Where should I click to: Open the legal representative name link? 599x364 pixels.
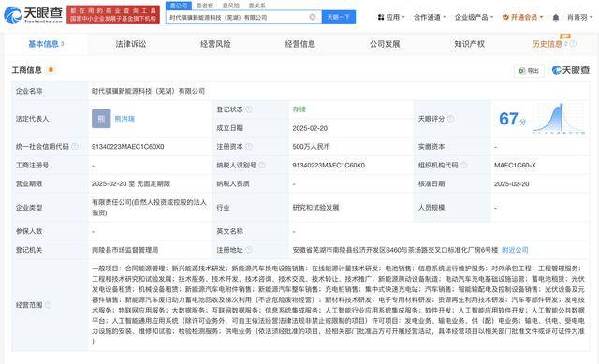tap(124, 119)
